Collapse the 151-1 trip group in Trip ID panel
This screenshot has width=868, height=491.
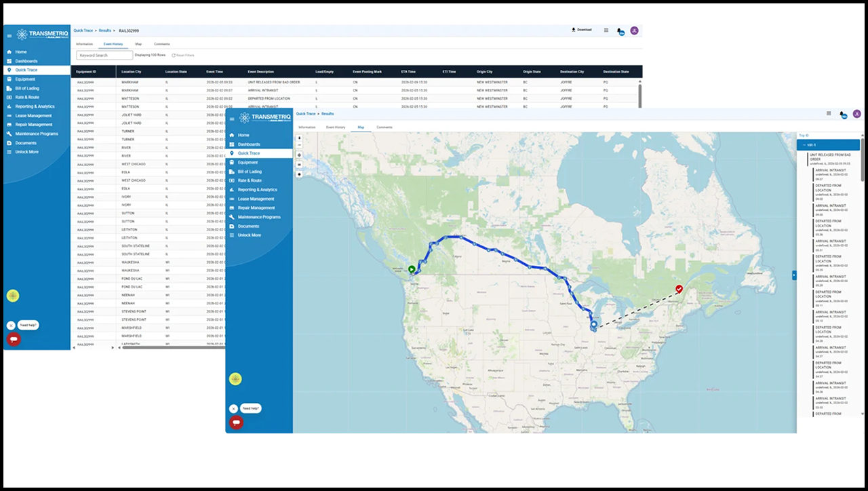tap(804, 144)
